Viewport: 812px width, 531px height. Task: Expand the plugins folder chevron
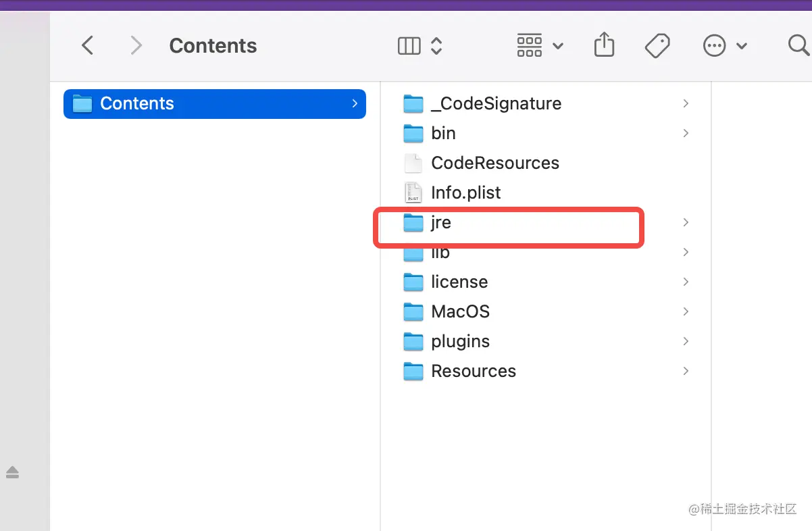pos(686,341)
